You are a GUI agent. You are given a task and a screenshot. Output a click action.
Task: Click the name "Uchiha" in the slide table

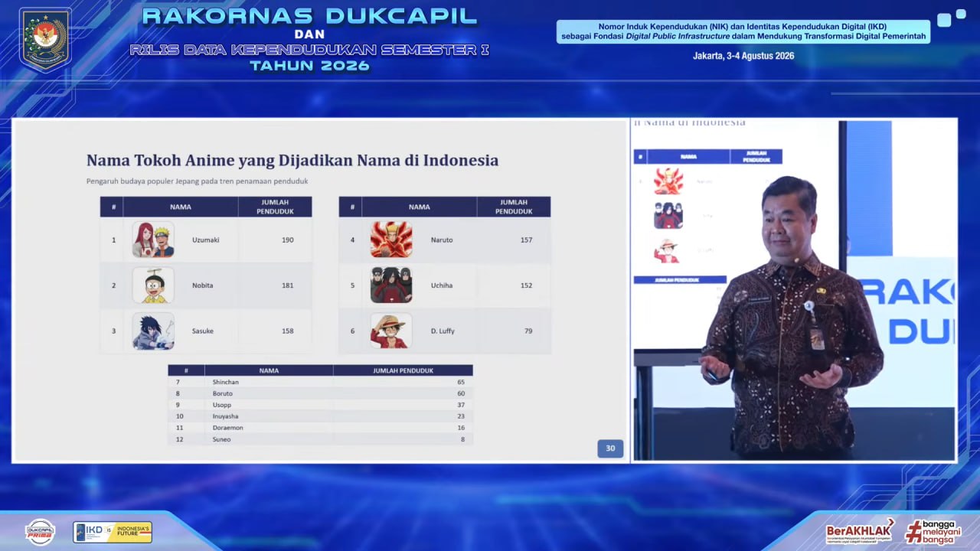[441, 285]
